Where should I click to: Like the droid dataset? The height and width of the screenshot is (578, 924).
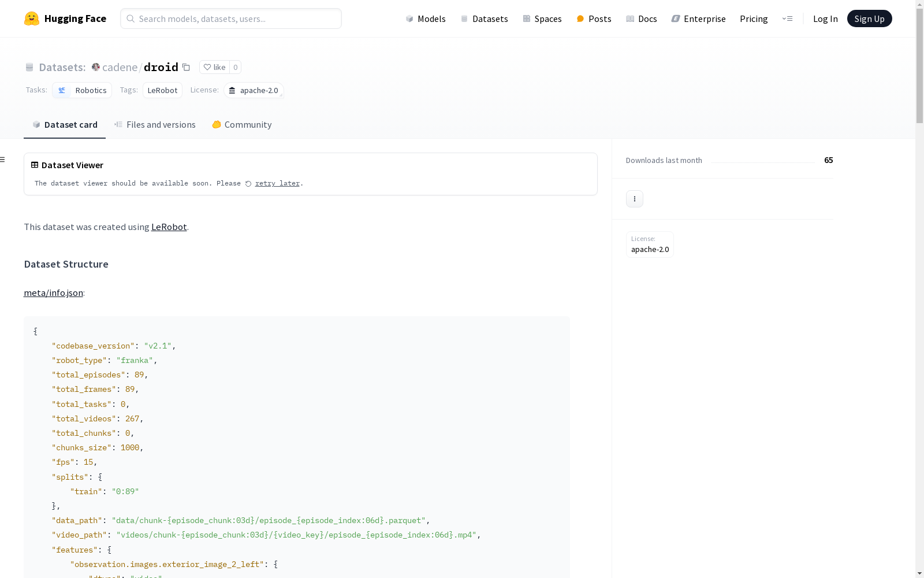214,67
